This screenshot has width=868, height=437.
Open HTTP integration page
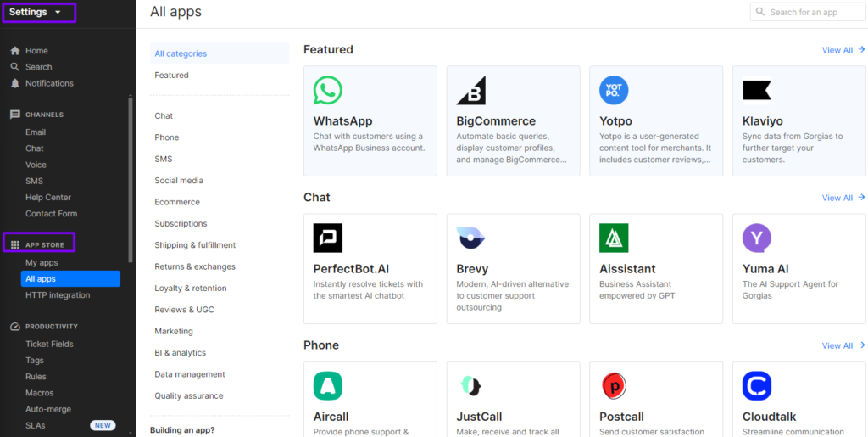click(x=58, y=295)
